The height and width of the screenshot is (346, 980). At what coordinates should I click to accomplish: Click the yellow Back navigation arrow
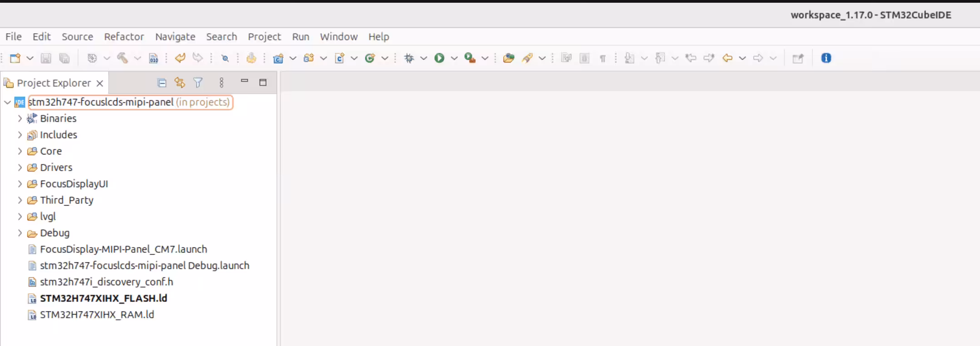(728, 58)
